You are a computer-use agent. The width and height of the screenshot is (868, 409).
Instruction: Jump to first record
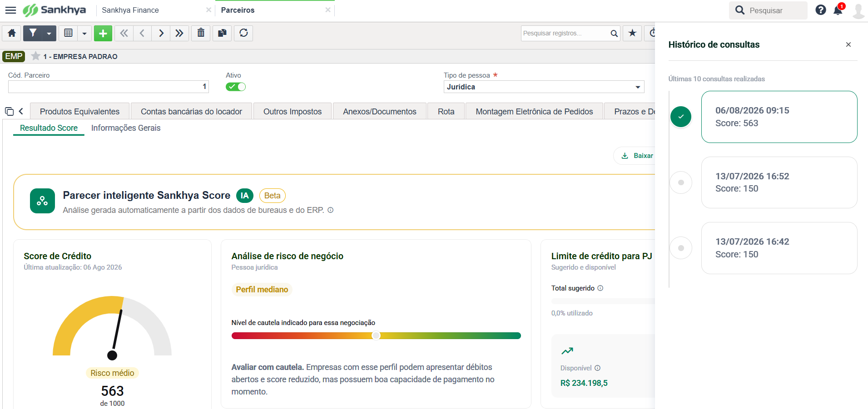pyautogui.click(x=124, y=33)
